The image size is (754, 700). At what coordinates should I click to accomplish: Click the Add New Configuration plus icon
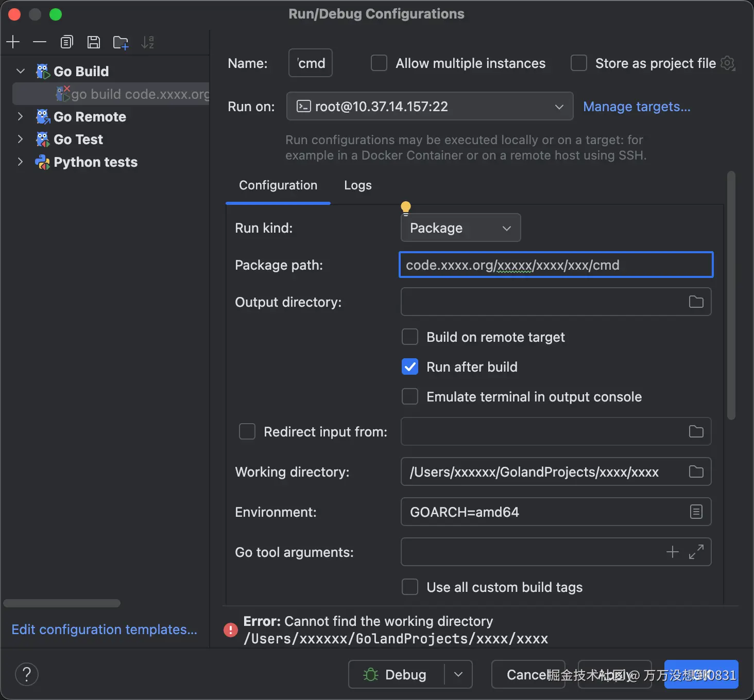pos(13,42)
